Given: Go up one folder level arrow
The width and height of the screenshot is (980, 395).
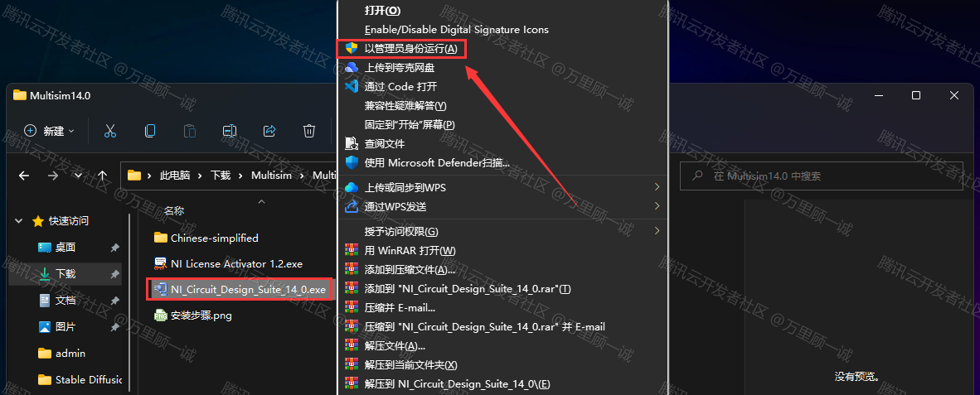Looking at the screenshot, I should click(103, 176).
